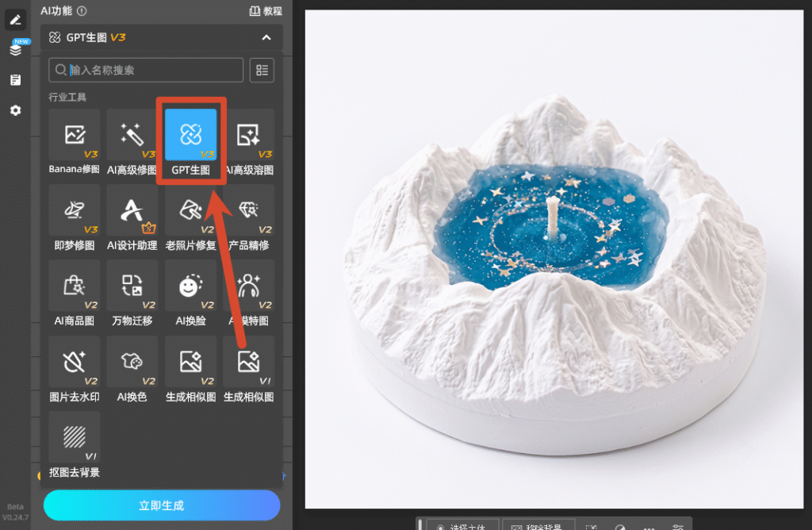Open the 教程 tutorial link
Viewport: 812px width, 530px height.
point(266,11)
